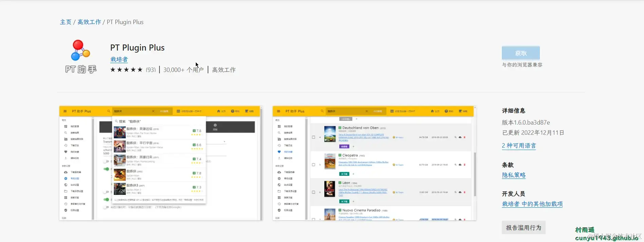
Task: Click the 高效工作 category beside user count
Action: tap(224, 70)
